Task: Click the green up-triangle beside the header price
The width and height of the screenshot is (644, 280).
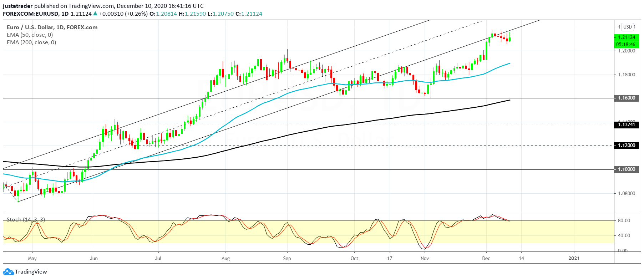Action: (x=95, y=14)
